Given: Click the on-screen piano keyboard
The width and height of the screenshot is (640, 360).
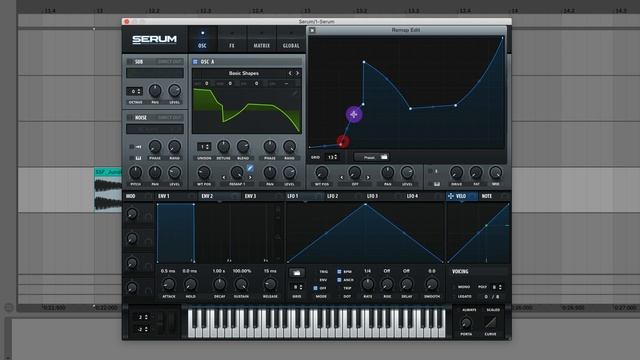Looking at the screenshot, I should click(316, 323).
